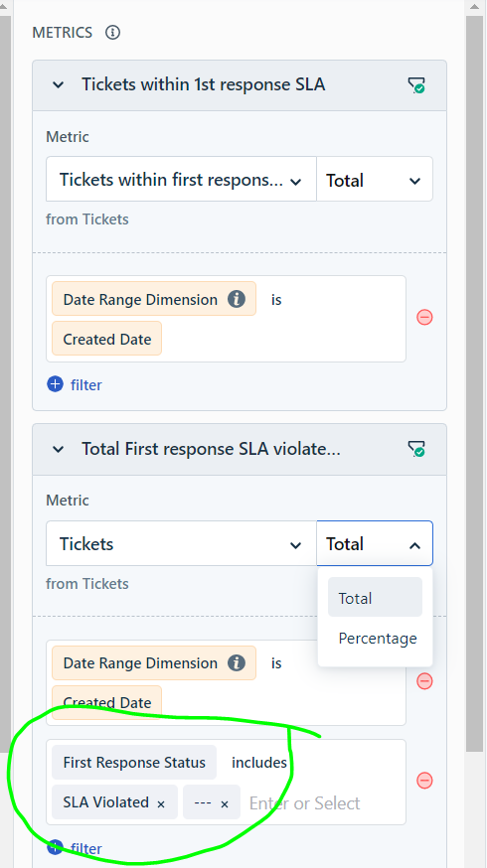Remove the --- value tag
The width and height of the screenshot is (487, 868).
coord(225,803)
